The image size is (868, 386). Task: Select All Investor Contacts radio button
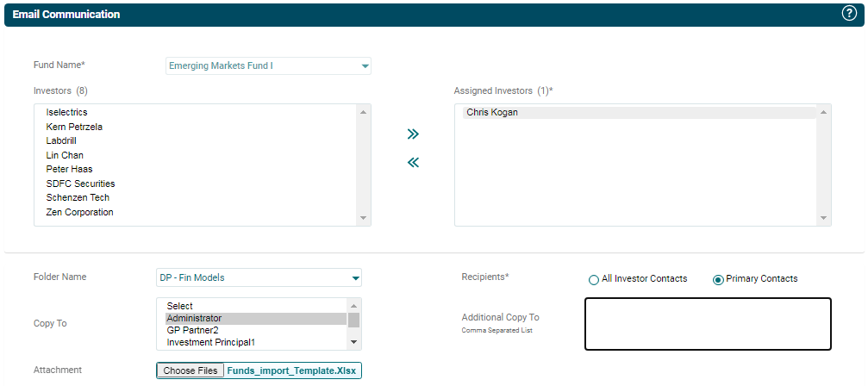(593, 279)
